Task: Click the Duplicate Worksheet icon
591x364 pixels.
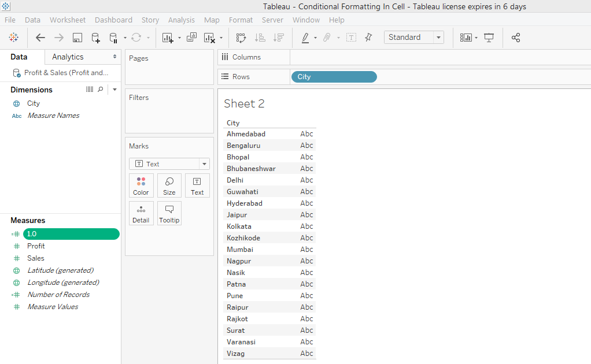Action: (191, 38)
